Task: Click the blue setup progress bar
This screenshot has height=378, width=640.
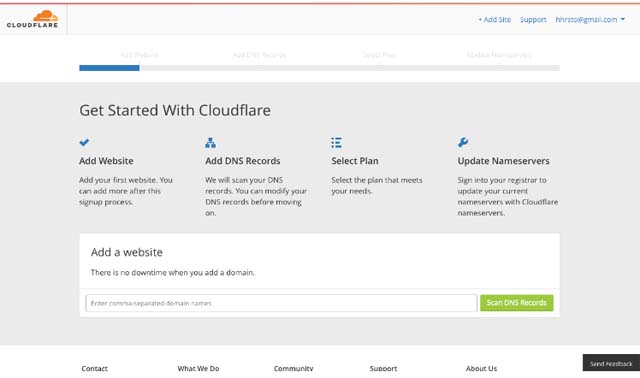Action: tap(109, 68)
